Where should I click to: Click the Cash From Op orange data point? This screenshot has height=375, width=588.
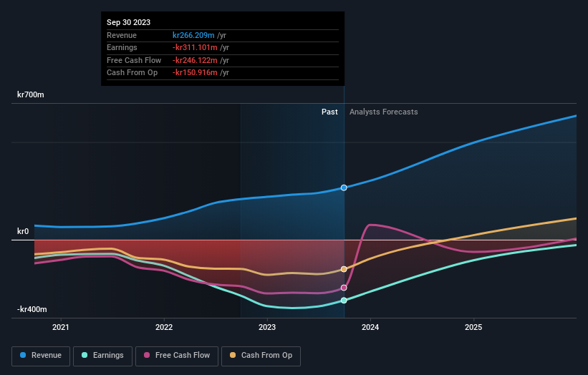point(344,269)
